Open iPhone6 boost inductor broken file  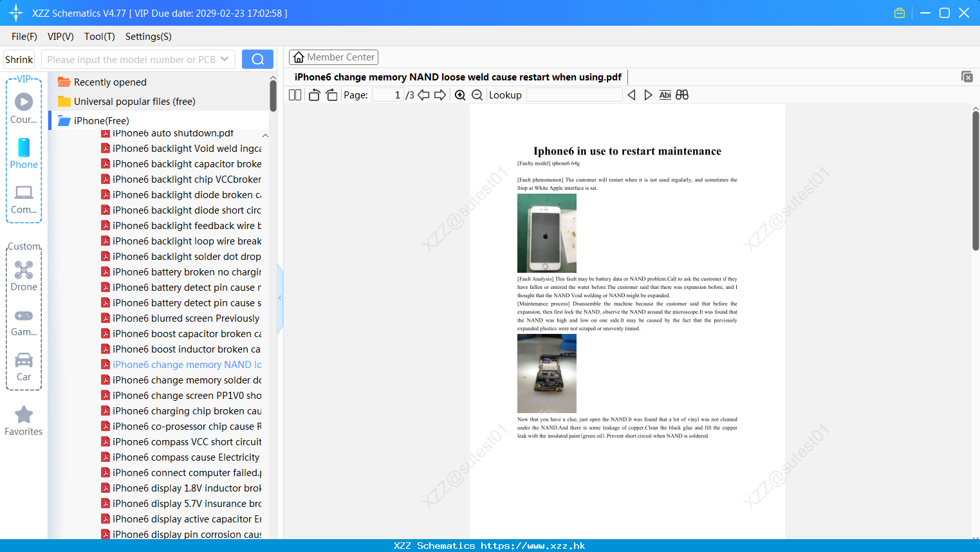[181, 349]
